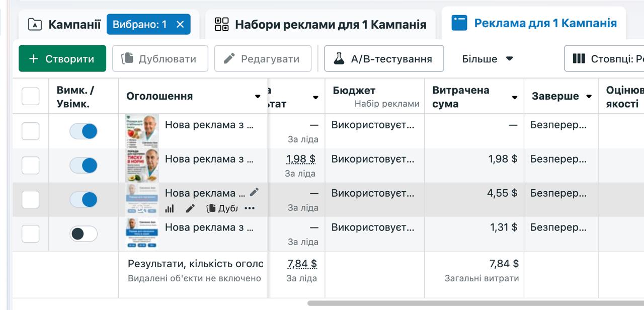Open thumbnail of the disabled 1,31 $ ad
Screen dimensions: 644x310
click(142, 234)
